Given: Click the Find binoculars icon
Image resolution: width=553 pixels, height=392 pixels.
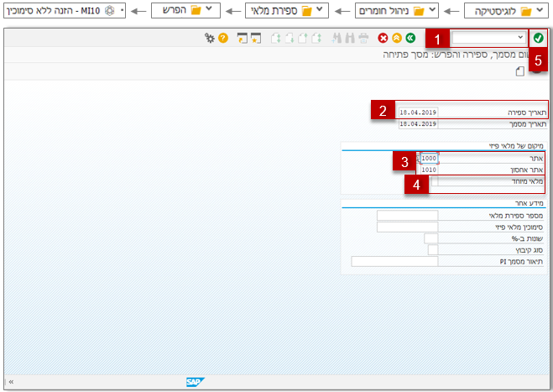Looking at the screenshot, I should click(x=349, y=38).
